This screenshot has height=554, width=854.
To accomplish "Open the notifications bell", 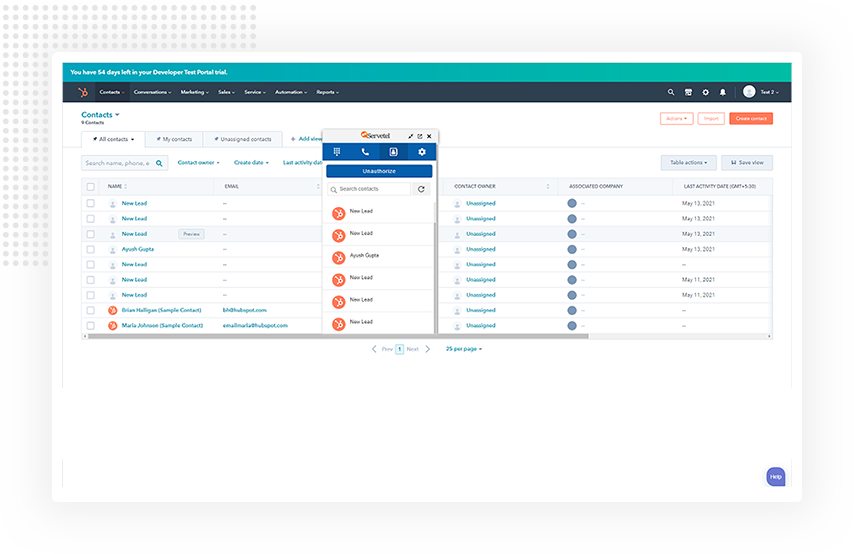I will [x=723, y=93].
